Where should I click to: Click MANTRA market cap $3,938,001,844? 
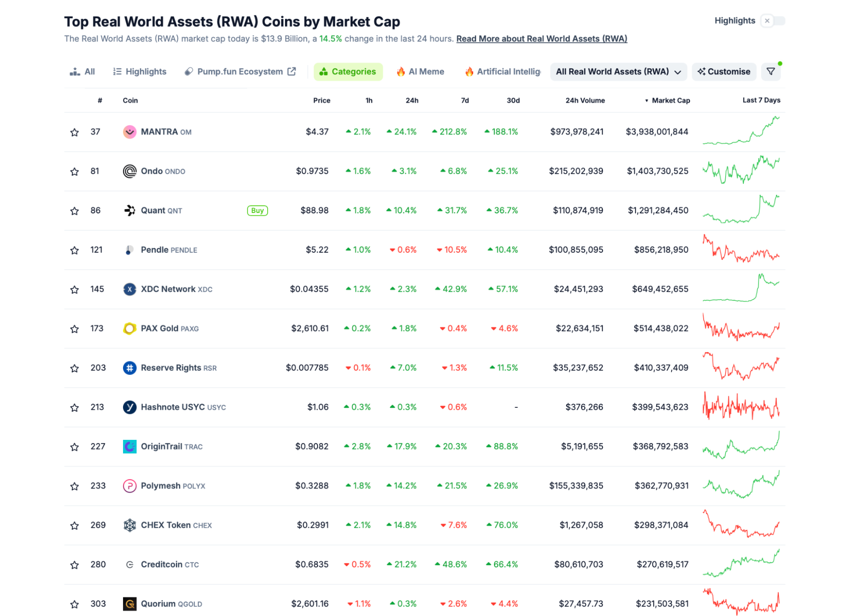pos(657,132)
